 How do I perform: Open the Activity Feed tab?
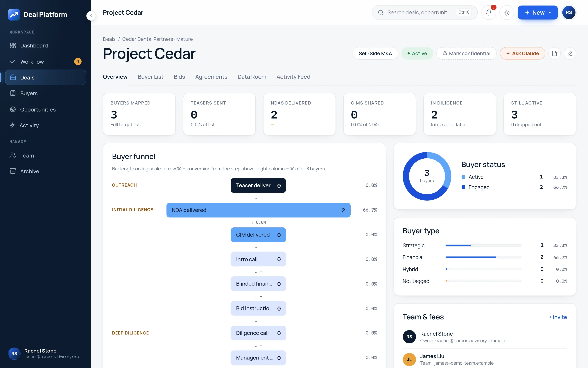click(293, 77)
